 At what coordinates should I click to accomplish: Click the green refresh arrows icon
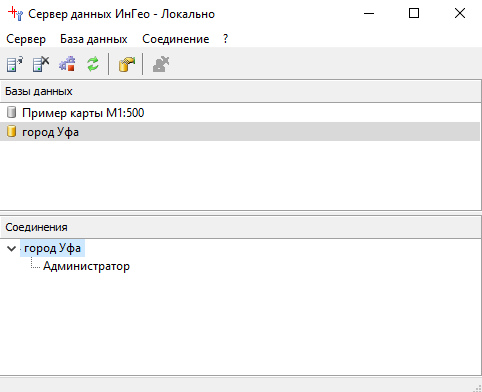coord(93,64)
